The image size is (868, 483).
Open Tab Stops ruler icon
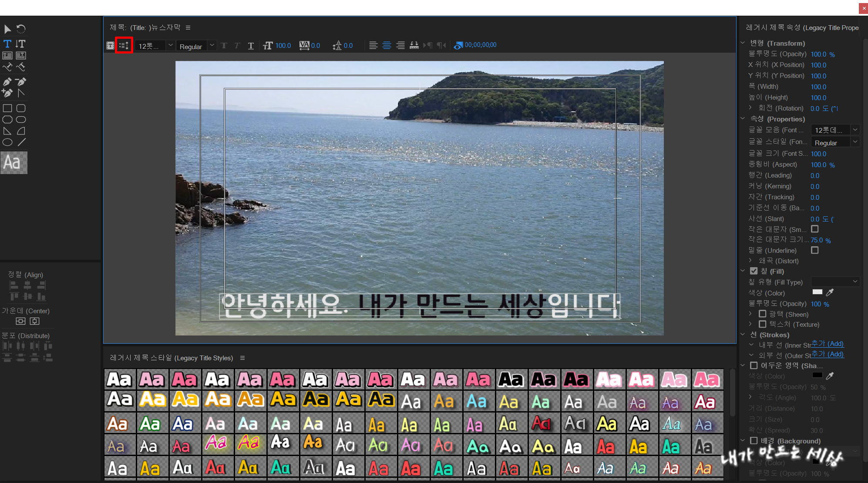414,45
